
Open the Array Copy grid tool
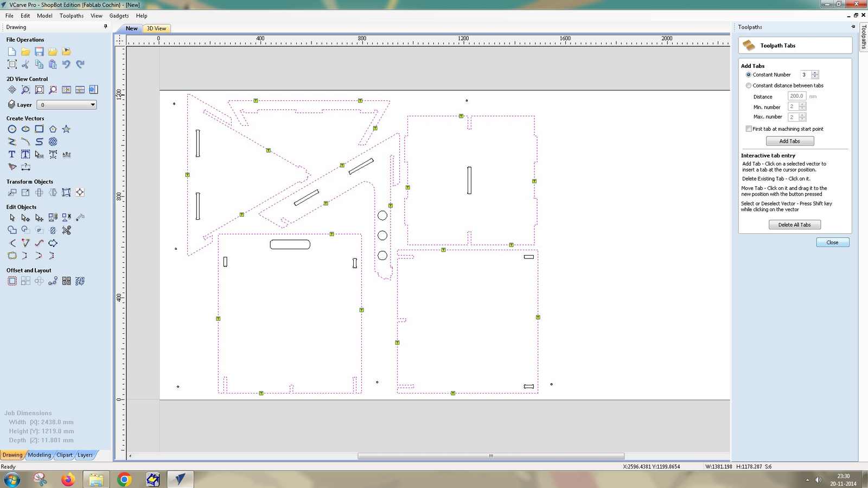point(25,281)
